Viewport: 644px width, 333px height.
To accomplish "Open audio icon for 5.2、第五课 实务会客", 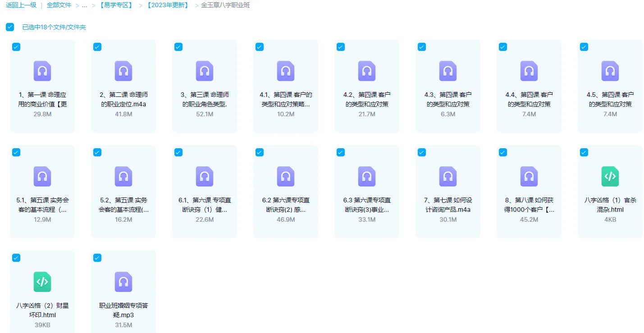I will (x=123, y=176).
